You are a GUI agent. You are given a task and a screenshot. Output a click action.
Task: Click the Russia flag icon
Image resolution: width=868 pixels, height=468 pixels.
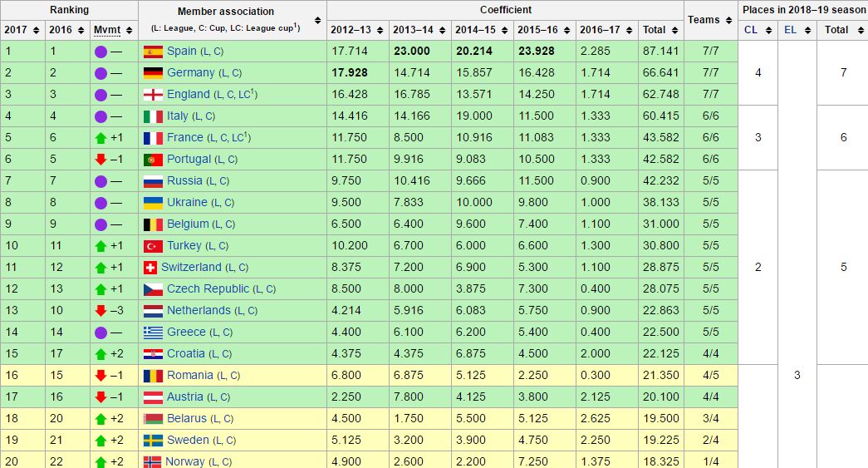point(153,181)
